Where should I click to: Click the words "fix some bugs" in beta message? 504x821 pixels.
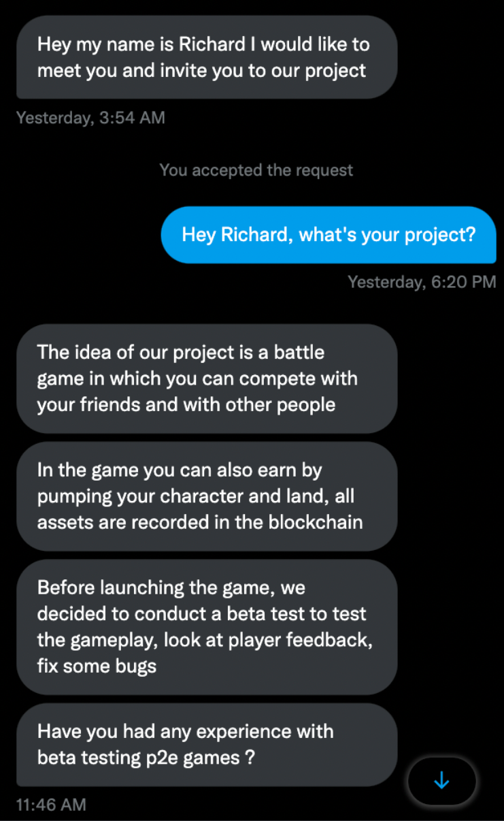(97, 666)
